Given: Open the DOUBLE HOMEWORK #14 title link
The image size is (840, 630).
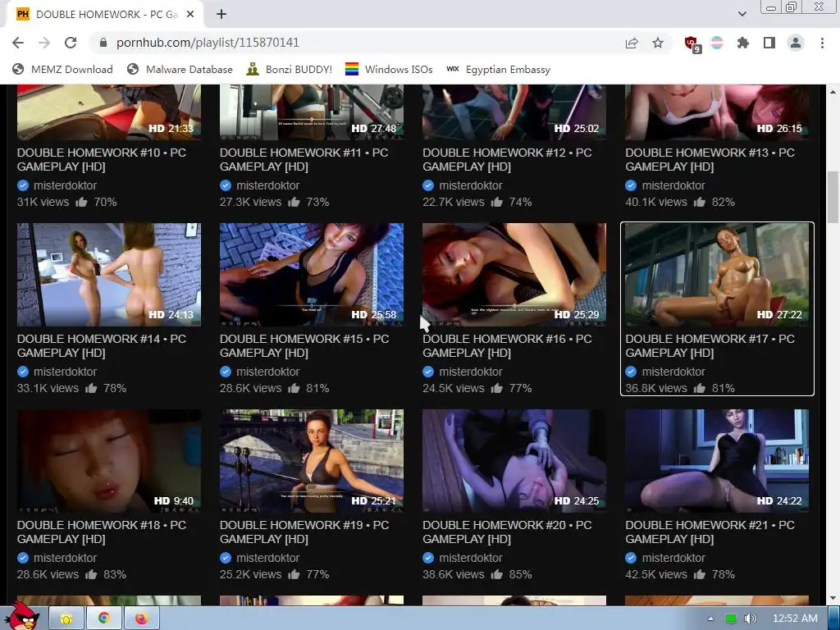Looking at the screenshot, I should [102, 345].
